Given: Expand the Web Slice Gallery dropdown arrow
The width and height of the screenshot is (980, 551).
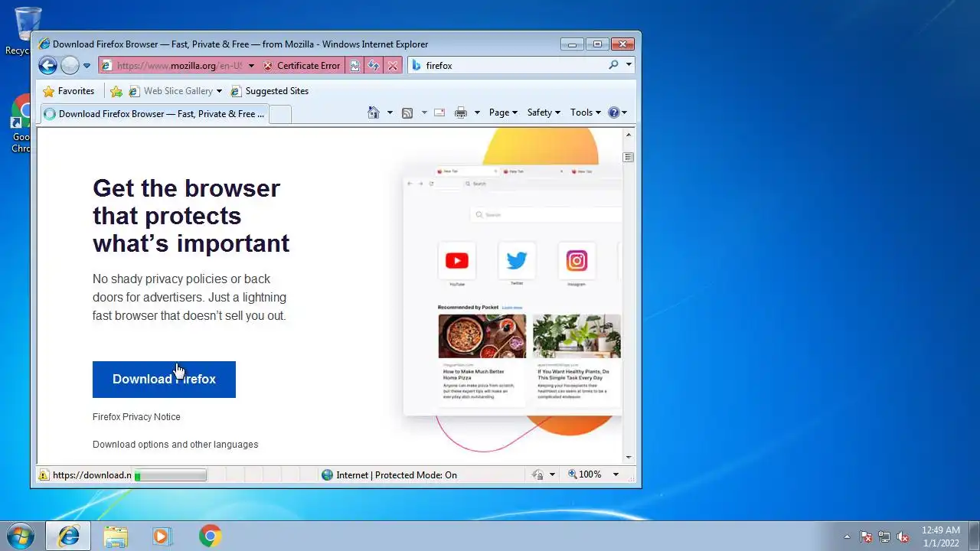Looking at the screenshot, I should pos(219,91).
